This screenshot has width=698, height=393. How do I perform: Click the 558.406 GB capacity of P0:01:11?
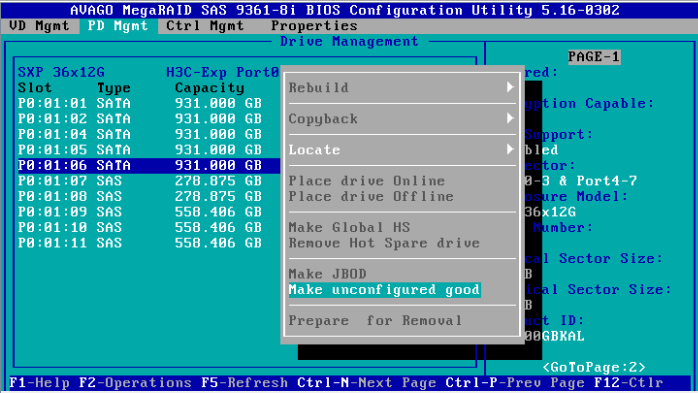click(218, 243)
